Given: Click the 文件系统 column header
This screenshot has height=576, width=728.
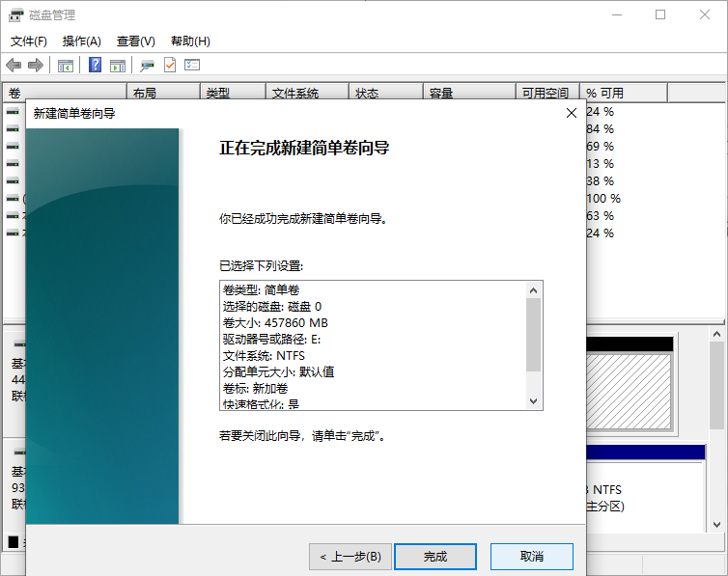Looking at the screenshot, I should coord(307,93).
